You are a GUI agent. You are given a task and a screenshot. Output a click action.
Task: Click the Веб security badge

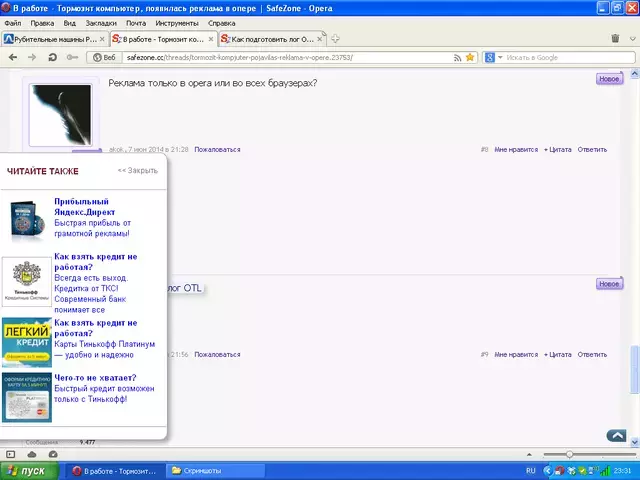pyautogui.click(x=104, y=58)
